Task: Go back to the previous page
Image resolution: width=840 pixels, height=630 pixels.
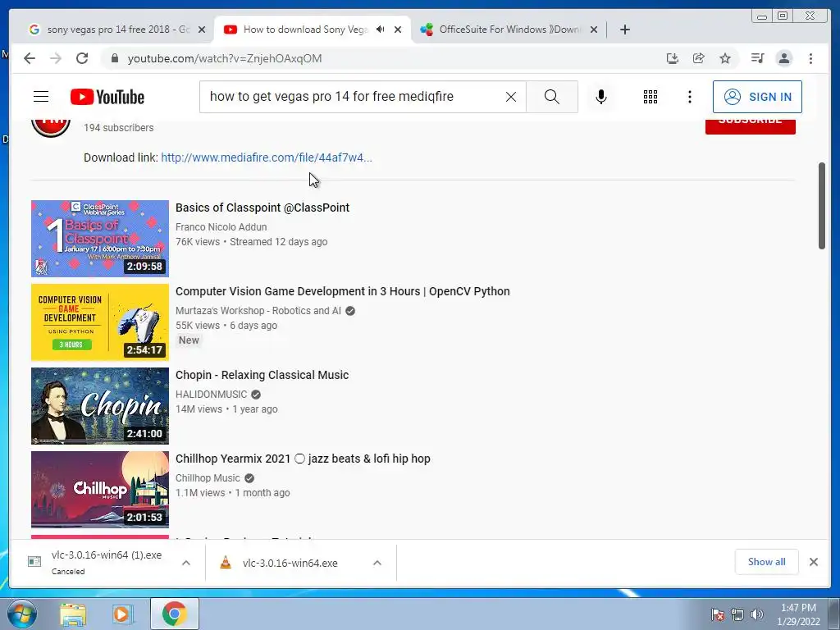Action: tap(30, 58)
